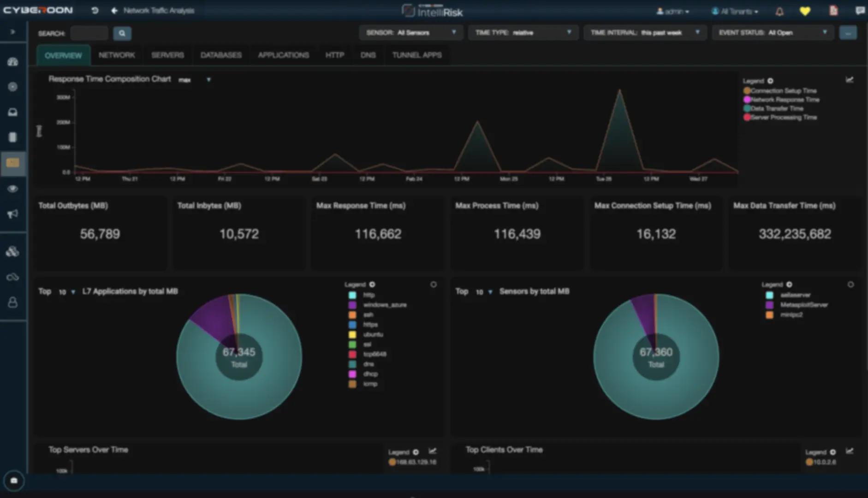Switch to the Network tab

pos(117,55)
